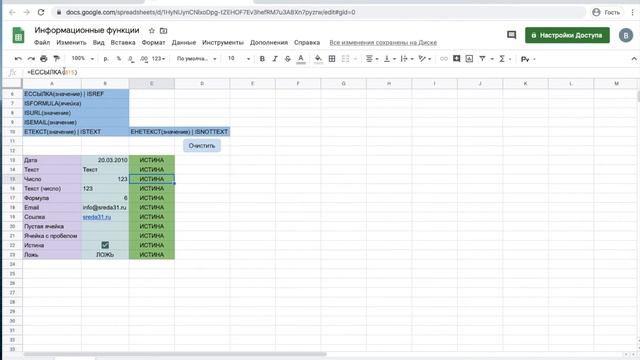Decrease decimal places
The height and width of the screenshot is (360, 640).
click(131, 59)
